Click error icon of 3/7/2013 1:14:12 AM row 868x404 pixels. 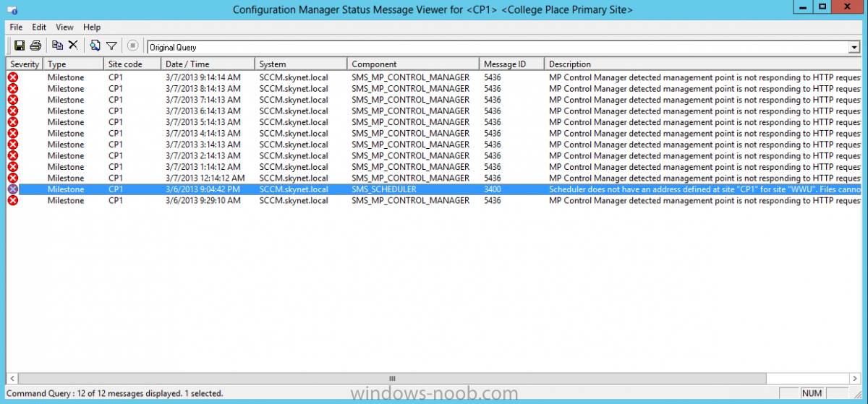coord(13,167)
